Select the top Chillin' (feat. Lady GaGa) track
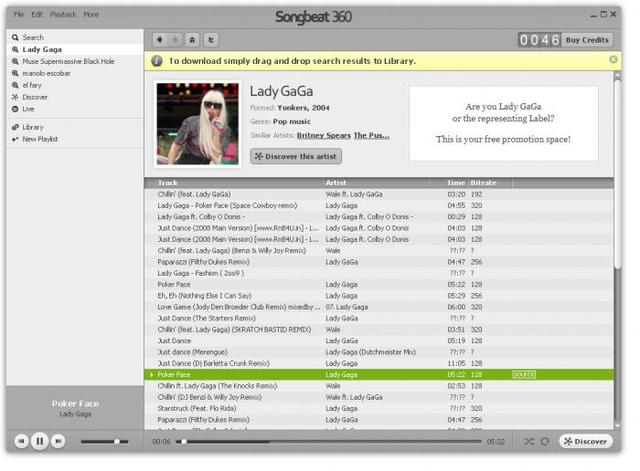This screenshot has width=640, height=471. (x=379, y=194)
